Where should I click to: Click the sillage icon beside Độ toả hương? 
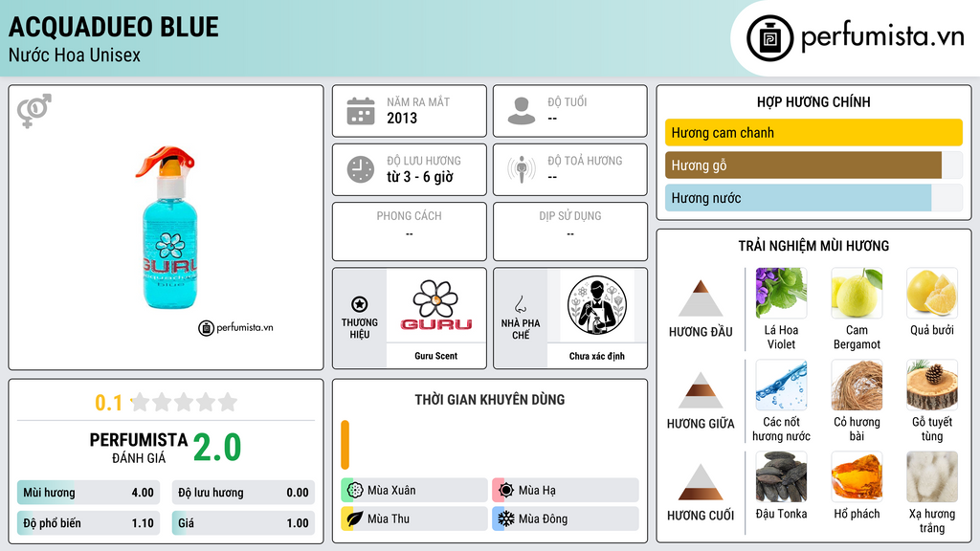(x=522, y=169)
